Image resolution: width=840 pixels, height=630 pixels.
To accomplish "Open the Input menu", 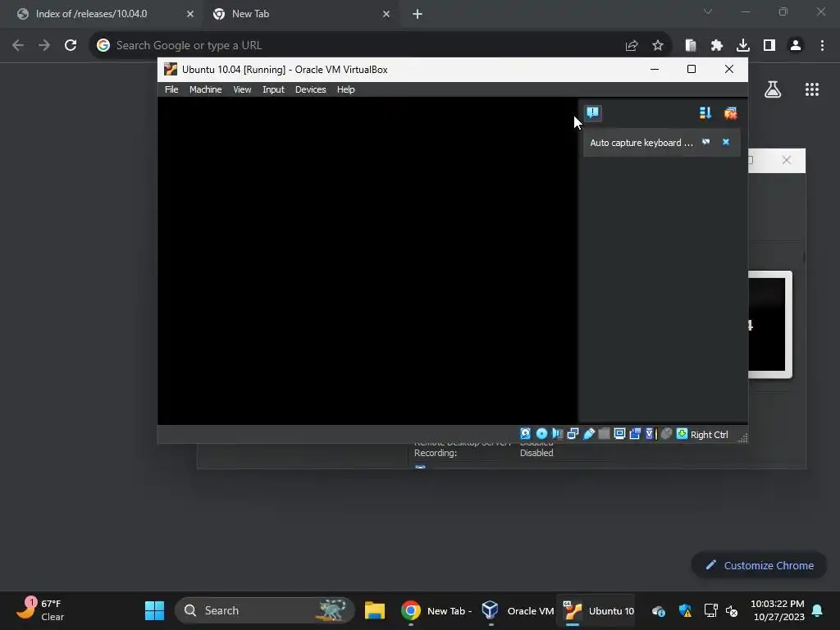I will tap(273, 89).
